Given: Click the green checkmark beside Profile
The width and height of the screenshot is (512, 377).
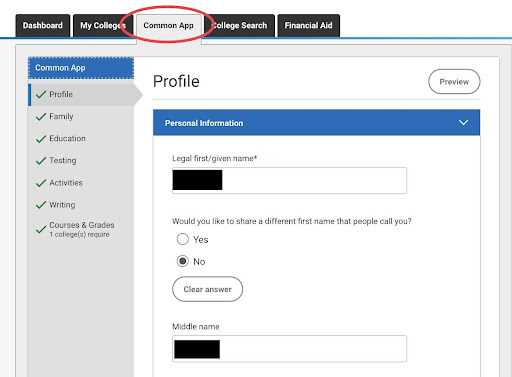Looking at the screenshot, I should [x=41, y=95].
